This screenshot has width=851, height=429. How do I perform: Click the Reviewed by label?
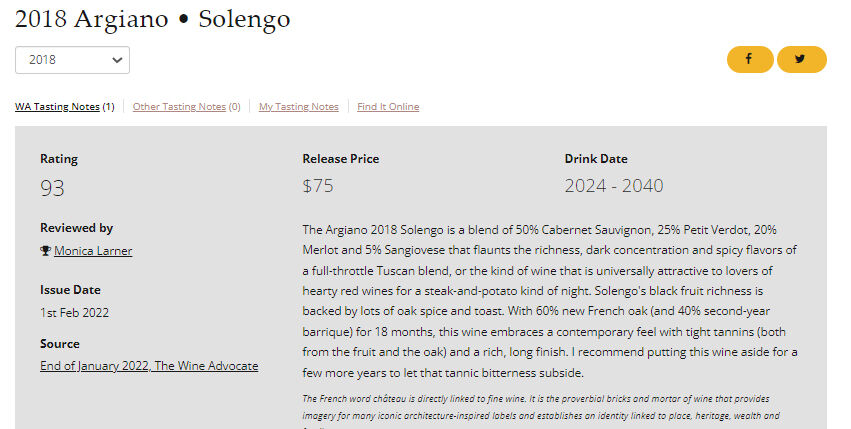pos(76,228)
